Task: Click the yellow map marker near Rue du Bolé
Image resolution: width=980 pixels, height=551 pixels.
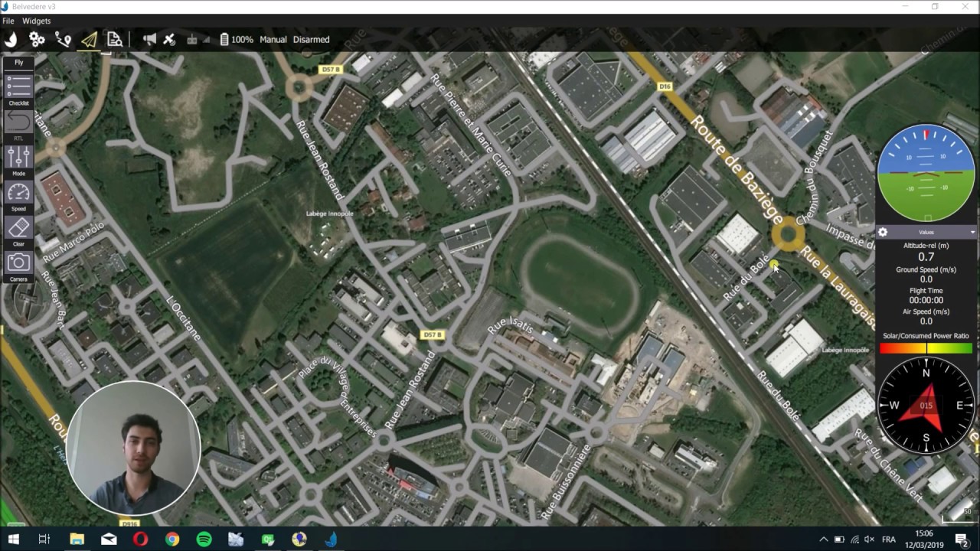Action: click(x=774, y=265)
